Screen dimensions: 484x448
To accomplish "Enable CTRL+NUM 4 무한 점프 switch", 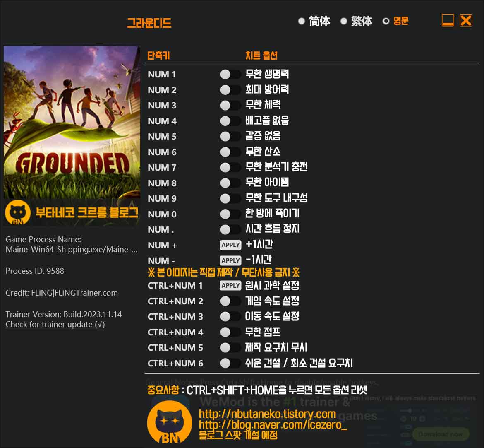I will pyautogui.click(x=230, y=332).
